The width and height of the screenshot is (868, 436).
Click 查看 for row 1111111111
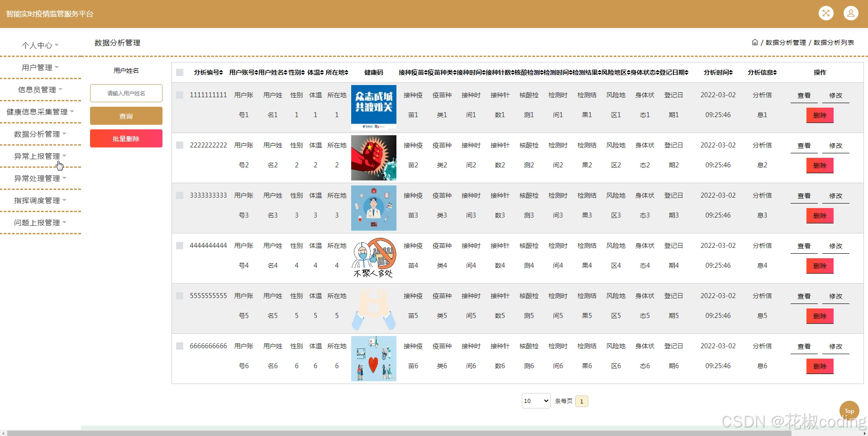coord(804,95)
